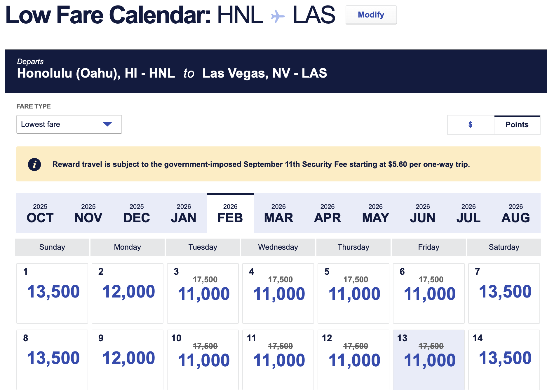Click the Wednesday column header

(278, 247)
